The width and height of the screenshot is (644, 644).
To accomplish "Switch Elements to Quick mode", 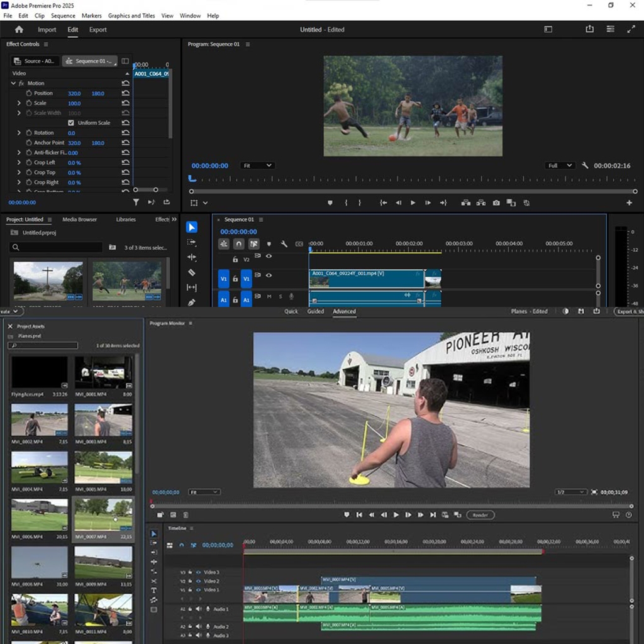I will tap(291, 311).
